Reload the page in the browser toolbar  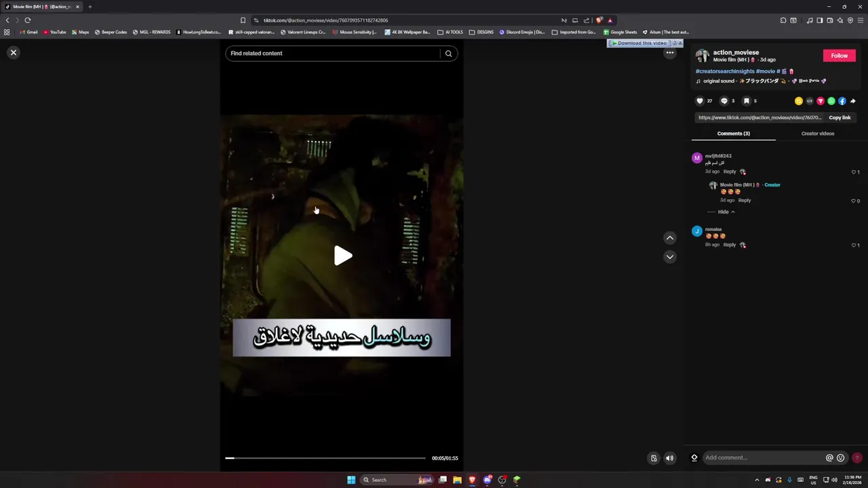[28, 20]
